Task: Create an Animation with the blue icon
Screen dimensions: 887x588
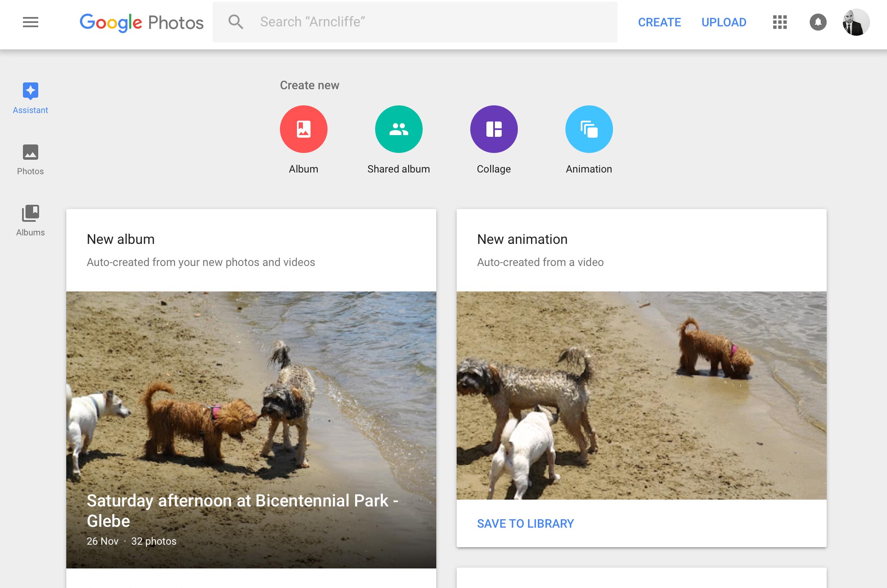Action: [x=589, y=129]
